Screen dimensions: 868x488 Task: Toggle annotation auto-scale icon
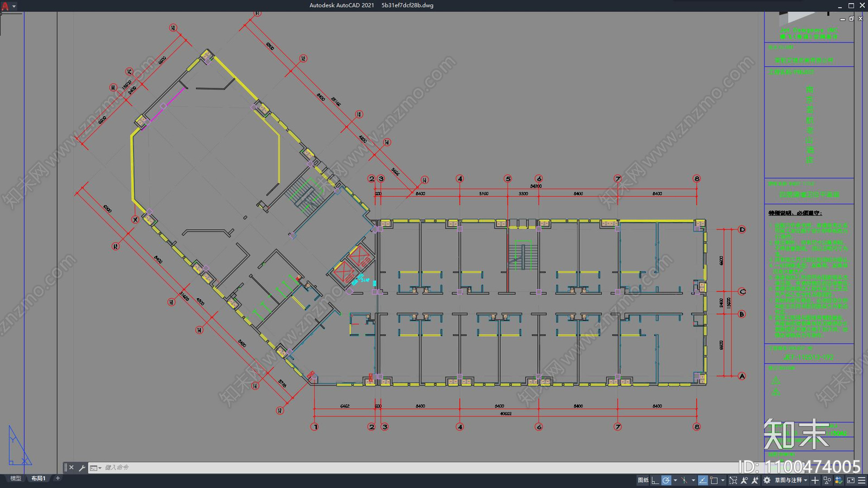point(755,480)
